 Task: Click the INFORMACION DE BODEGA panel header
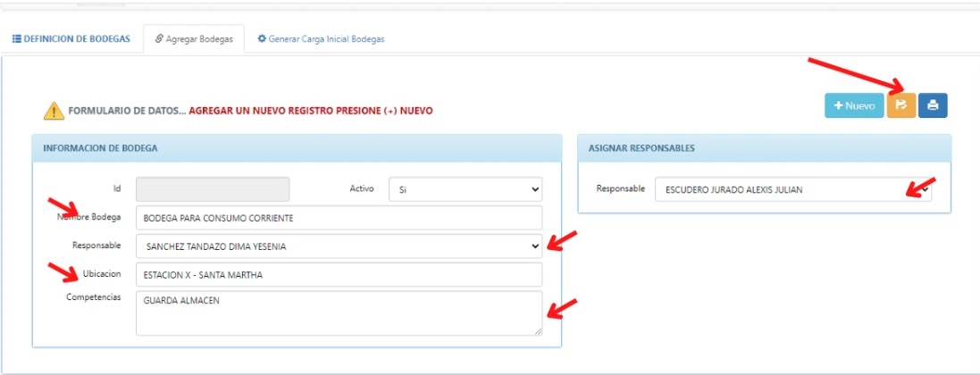coord(297,149)
